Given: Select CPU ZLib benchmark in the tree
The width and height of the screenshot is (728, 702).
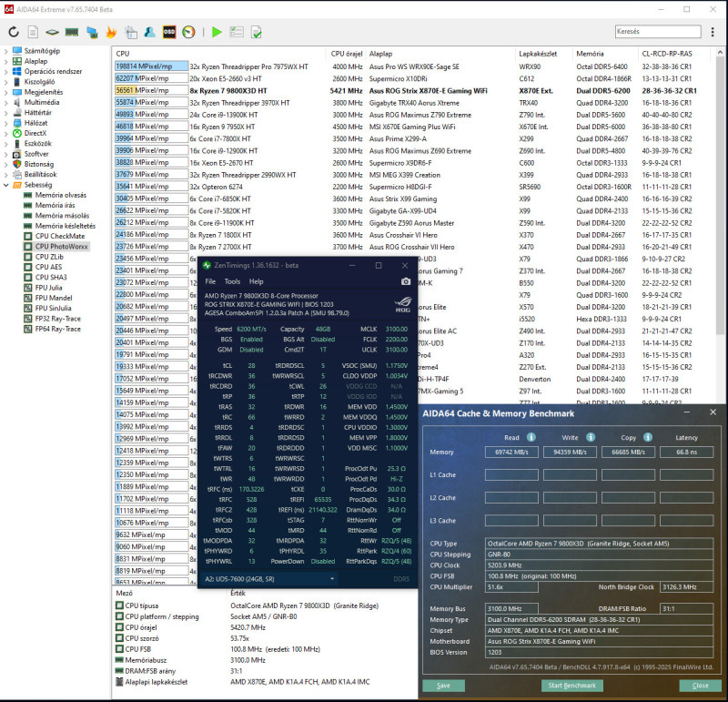Looking at the screenshot, I should point(51,257).
